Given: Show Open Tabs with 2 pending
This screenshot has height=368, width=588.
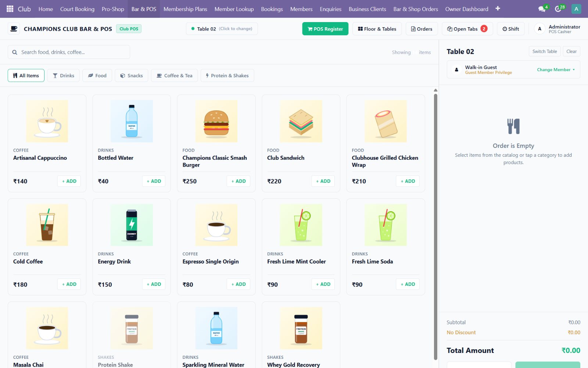Looking at the screenshot, I should (467, 29).
